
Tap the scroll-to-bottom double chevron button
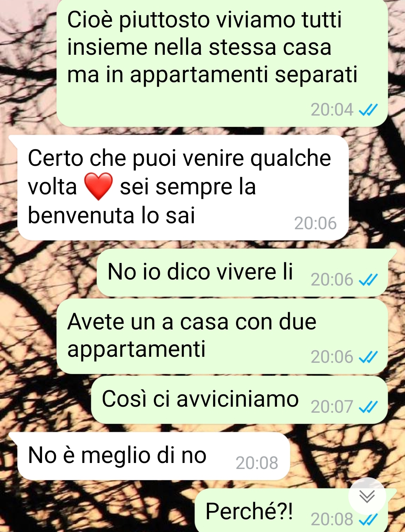367,496
